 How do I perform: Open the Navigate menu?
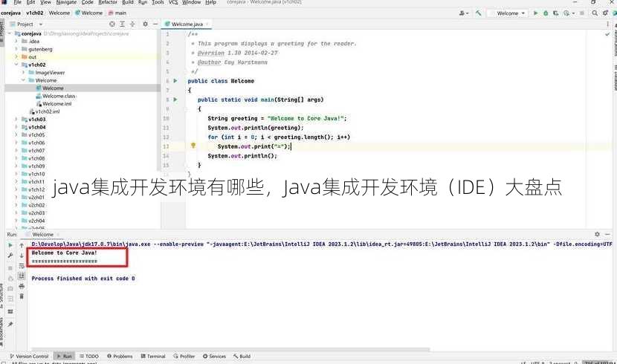point(66,2)
